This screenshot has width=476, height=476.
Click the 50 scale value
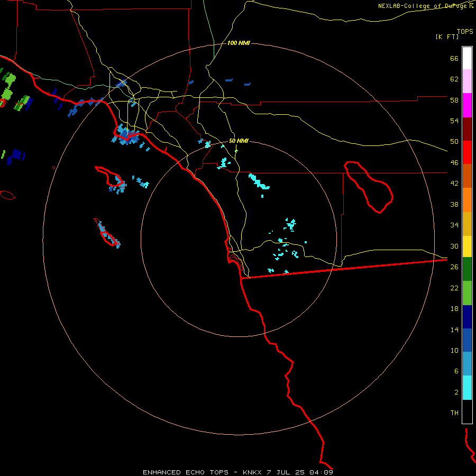point(454,141)
